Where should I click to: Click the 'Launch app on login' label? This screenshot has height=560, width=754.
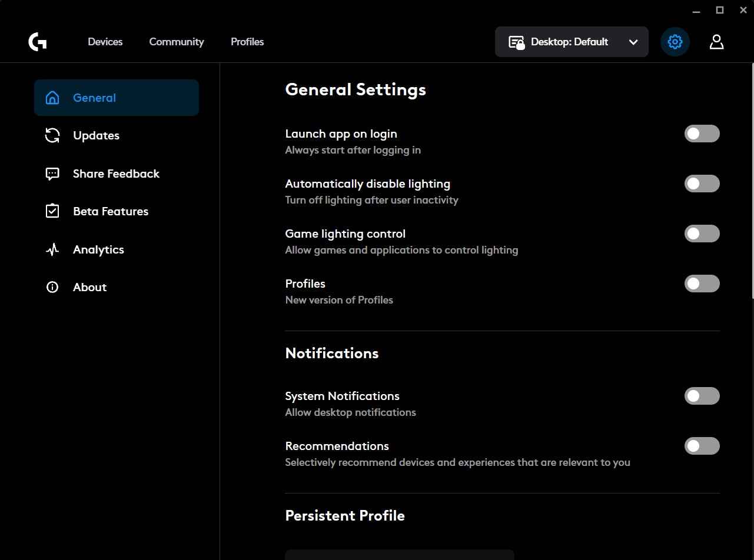pyautogui.click(x=341, y=134)
